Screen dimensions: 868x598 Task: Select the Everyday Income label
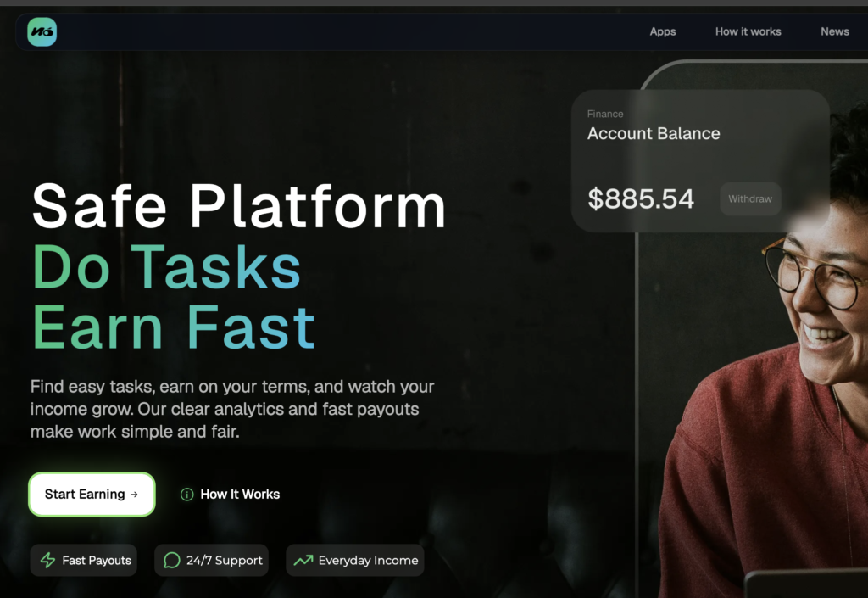pyautogui.click(x=368, y=561)
